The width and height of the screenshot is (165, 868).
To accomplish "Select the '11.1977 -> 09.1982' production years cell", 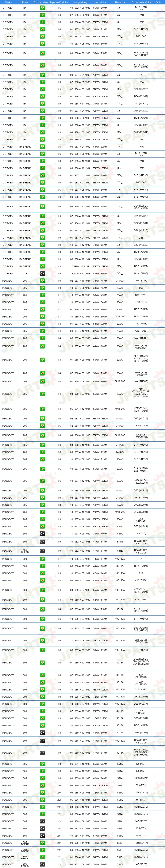I will coord(80,533).
